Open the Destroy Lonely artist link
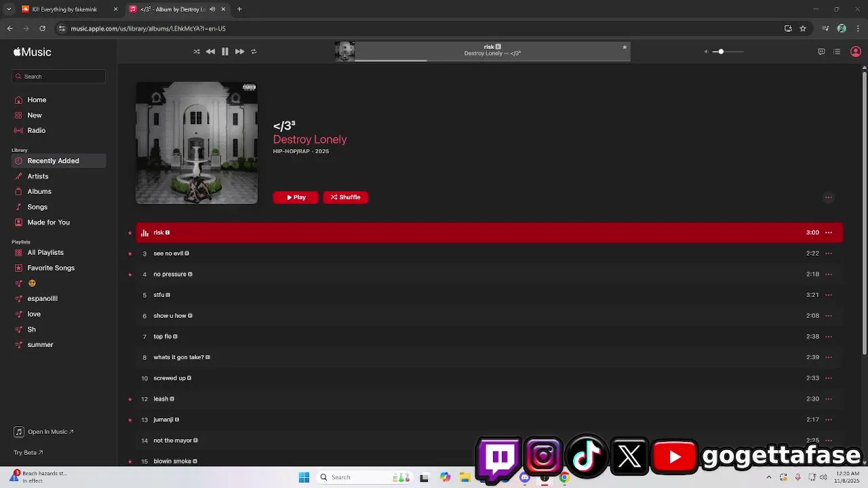868x488 pixels. tap(310, 139)
